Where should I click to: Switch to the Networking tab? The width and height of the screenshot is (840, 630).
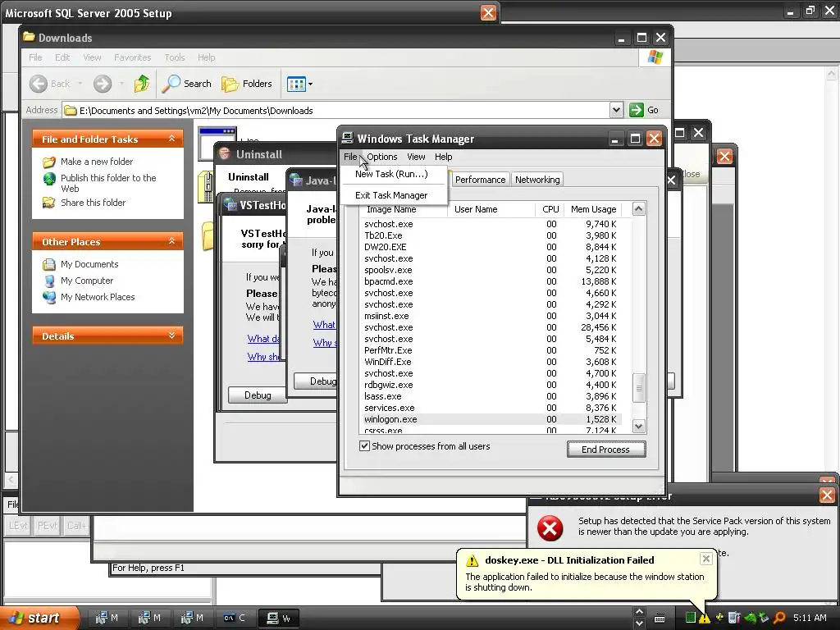pyautogui.click(x=537, y=180)
